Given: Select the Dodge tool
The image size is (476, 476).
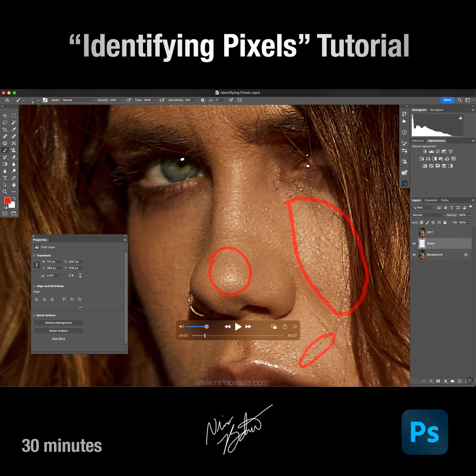Looking at the screenshot, I should [14, 171].
